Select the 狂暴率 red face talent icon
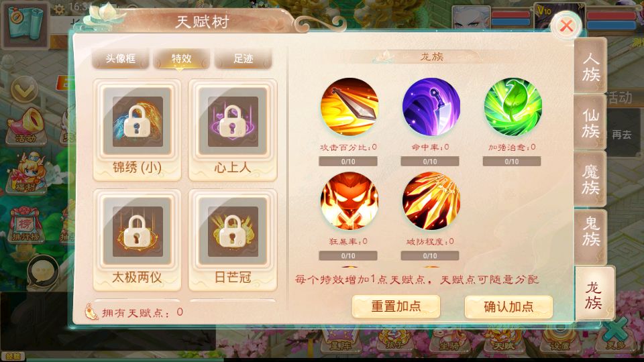 click(x=349, y=200)
